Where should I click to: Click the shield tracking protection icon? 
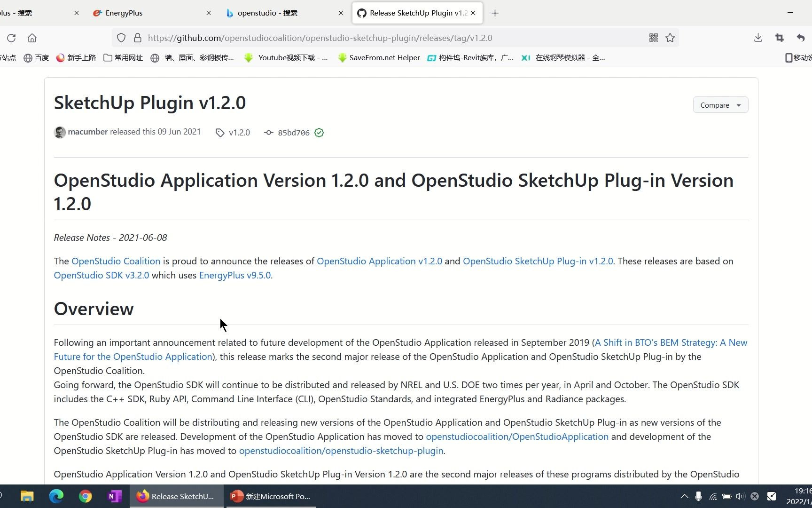coord(121,38)
